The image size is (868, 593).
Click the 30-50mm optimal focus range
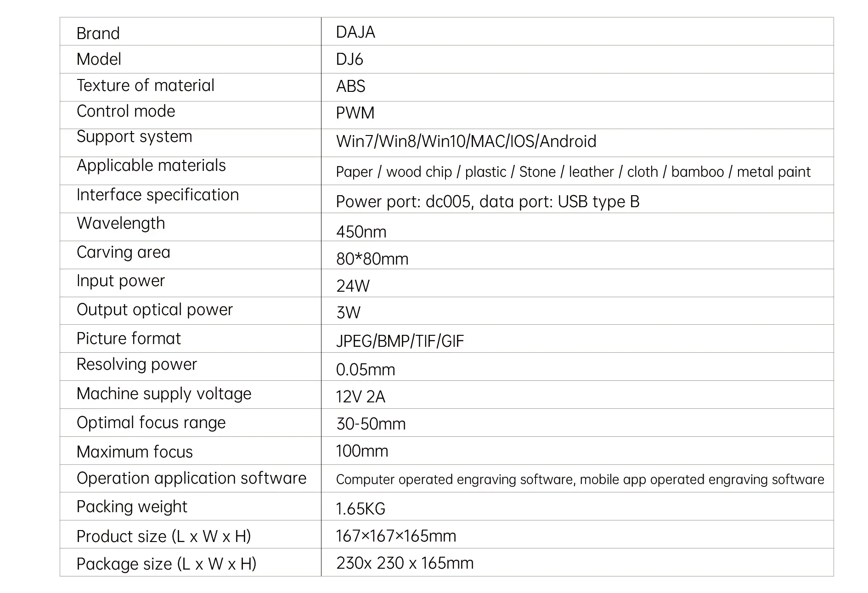[x=371, y=424]
